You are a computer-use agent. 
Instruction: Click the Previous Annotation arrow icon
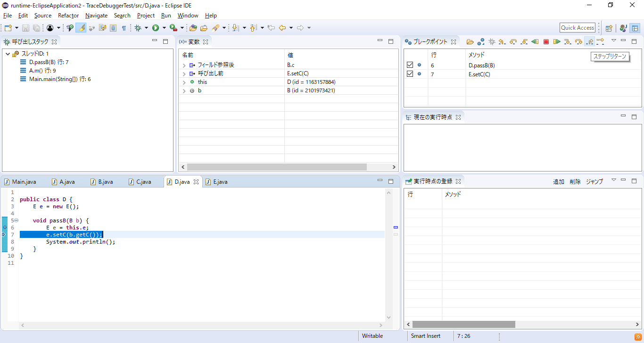tap(253, 28)
